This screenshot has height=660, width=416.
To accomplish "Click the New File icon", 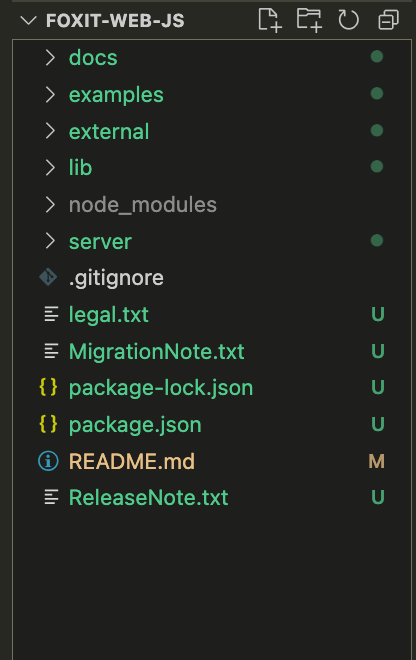I will (269, 20).
